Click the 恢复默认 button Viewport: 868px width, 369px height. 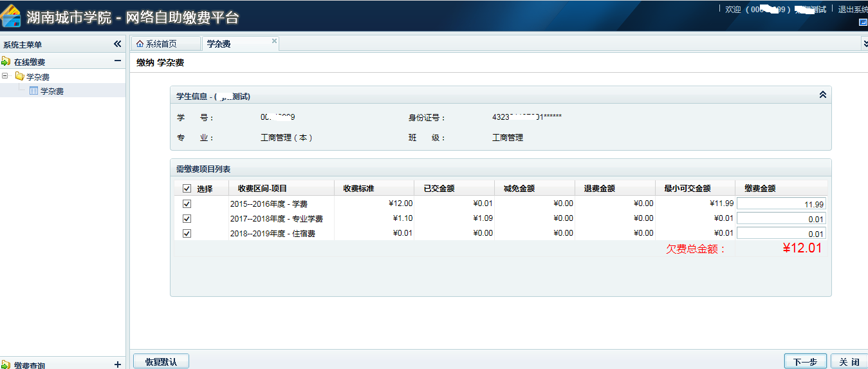[161, 362]
